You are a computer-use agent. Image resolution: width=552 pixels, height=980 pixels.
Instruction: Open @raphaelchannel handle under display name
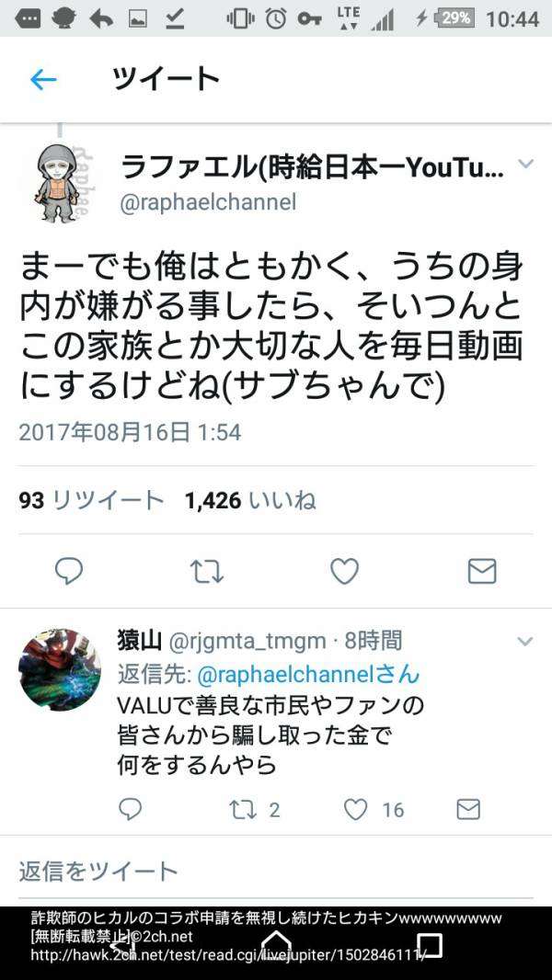coord(208,203)
